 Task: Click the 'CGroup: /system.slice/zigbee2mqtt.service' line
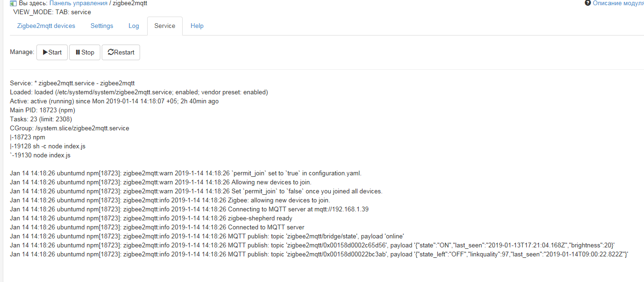[x=70, y=128]
